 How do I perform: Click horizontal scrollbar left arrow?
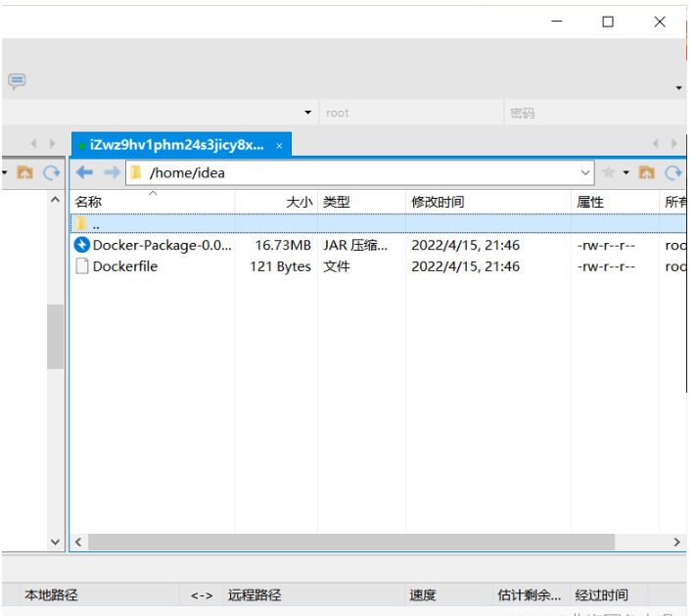click(78, 542)
